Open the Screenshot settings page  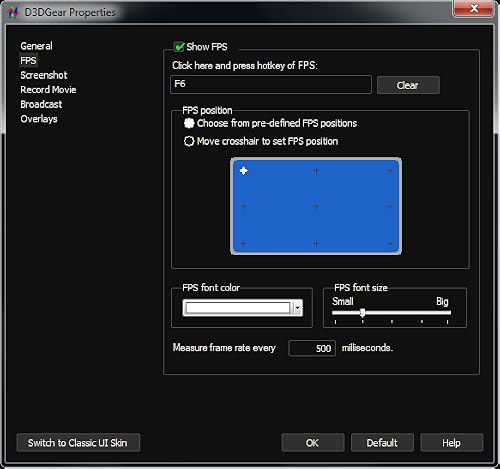pos(44,75)
